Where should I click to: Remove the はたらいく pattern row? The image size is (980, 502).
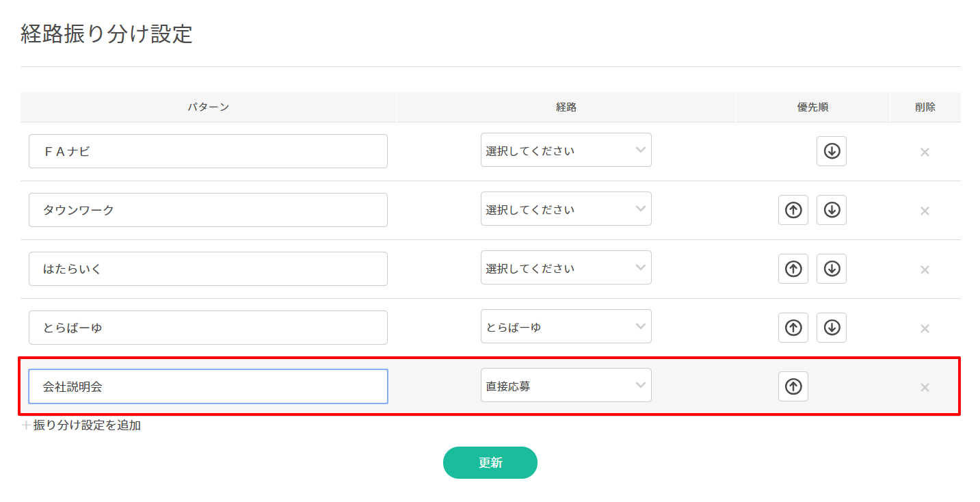pos(925,269)
